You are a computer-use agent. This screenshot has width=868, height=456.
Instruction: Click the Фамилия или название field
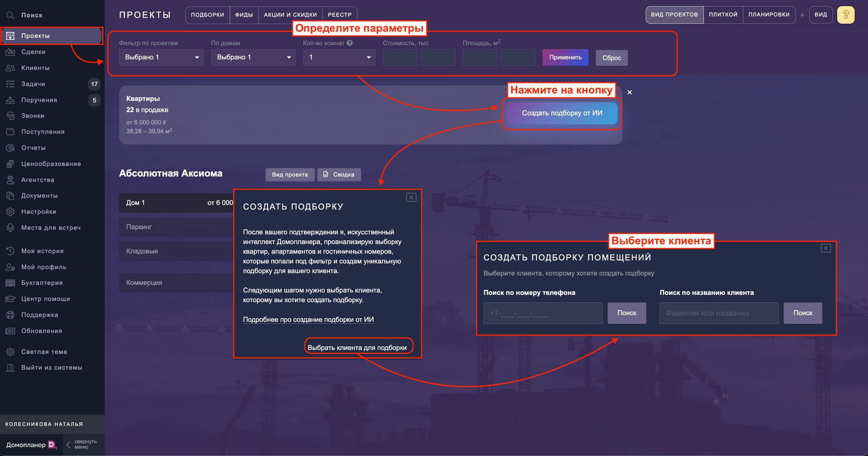tap(719, 313)
